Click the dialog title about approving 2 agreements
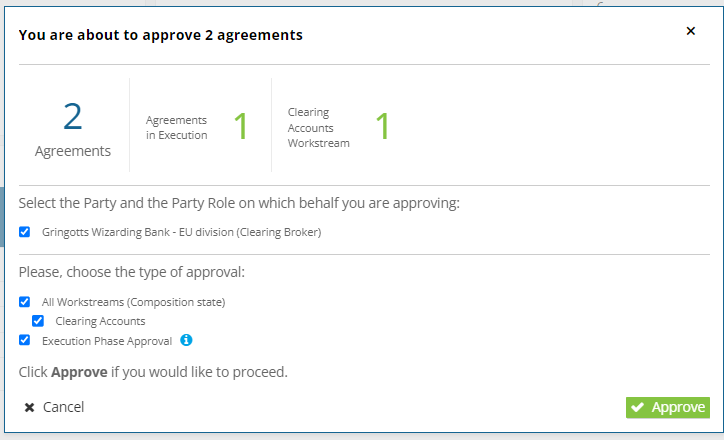The height and width of the screenshot is (440, 724). 161,35
